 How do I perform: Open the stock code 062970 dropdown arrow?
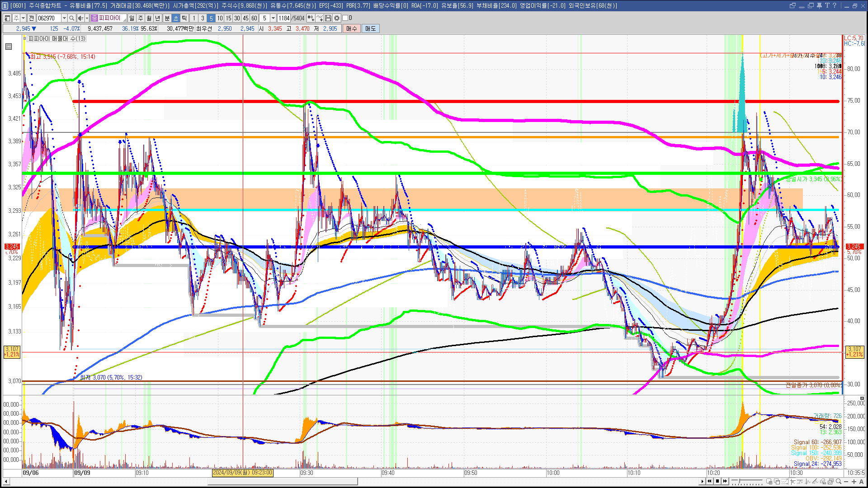64,18
